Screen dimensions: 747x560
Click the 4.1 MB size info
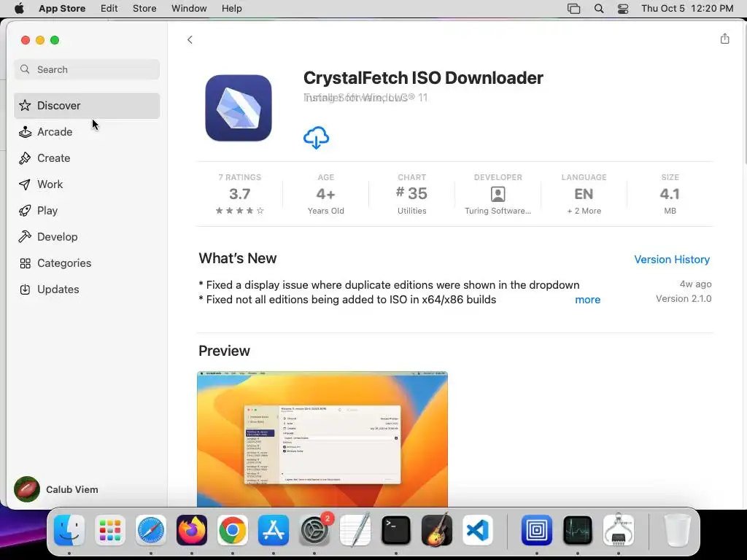[670, 194]
